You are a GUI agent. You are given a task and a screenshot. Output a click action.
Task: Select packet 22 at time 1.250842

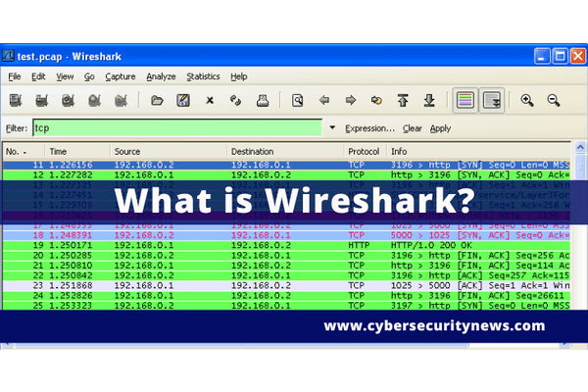coord(286,275)
